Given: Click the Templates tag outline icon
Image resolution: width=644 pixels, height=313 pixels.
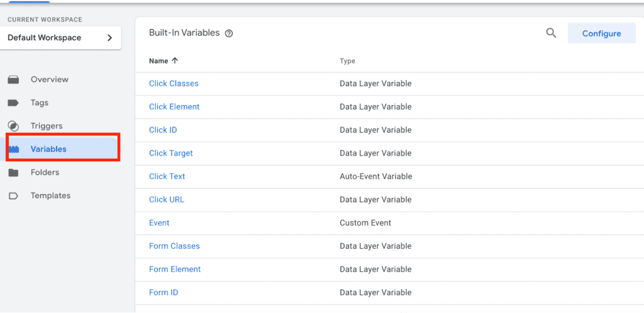Looking at the screenshot, I should (14, 196).
